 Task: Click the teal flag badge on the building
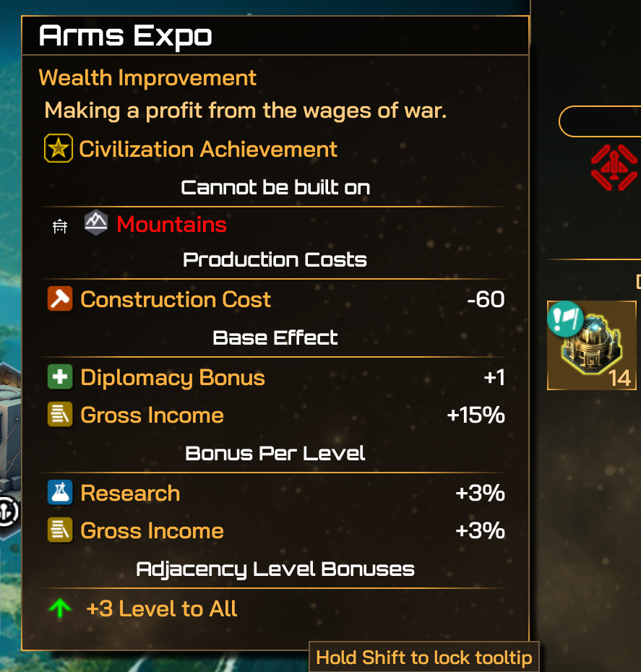(x=566, y=319)
